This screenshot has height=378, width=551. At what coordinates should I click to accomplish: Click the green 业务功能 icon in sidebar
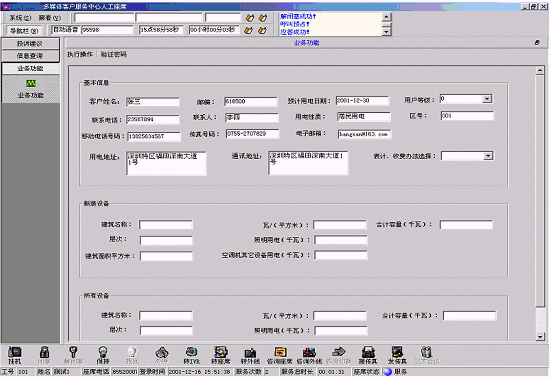tap(31, 84)
